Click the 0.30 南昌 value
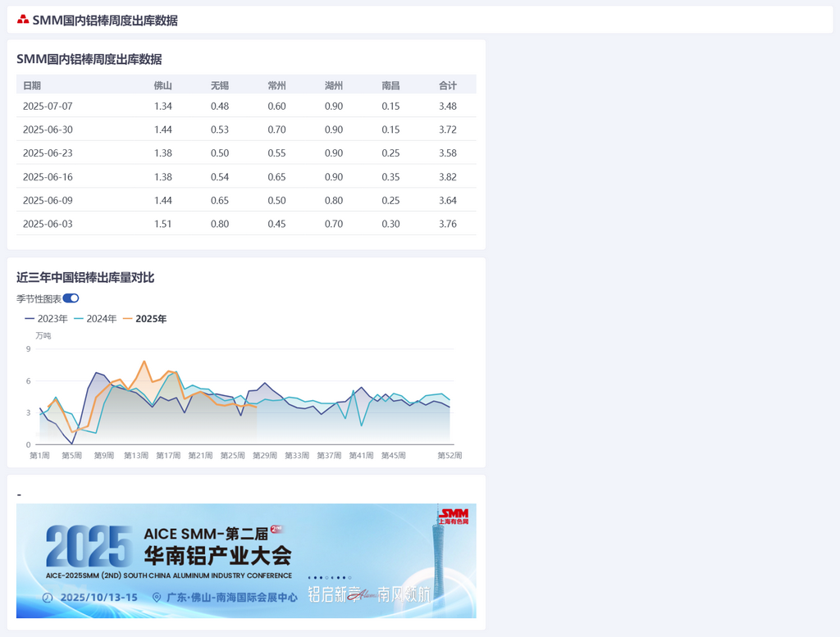This screenshot has width=840, height=637. coord(390,224)
